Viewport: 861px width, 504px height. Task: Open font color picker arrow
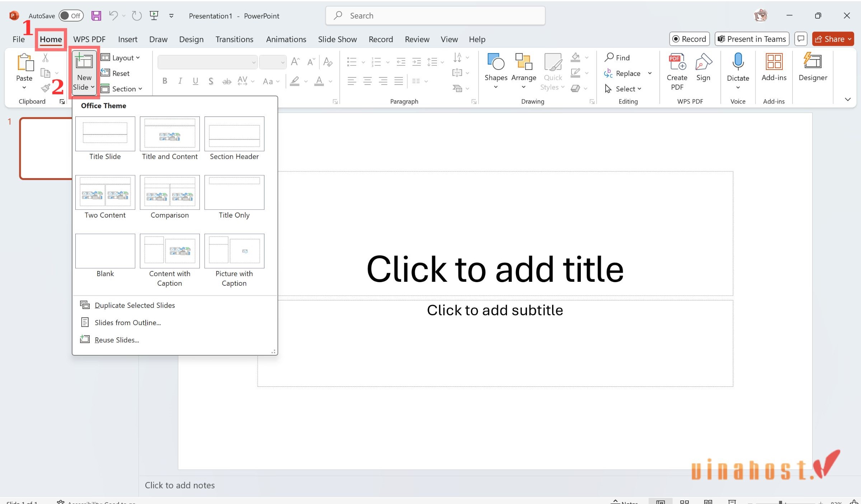(330, 81)
